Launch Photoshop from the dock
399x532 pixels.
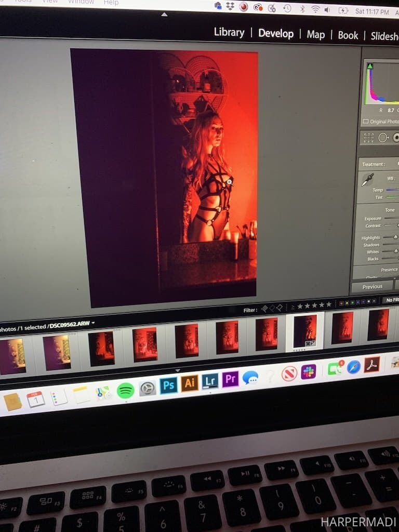pyautogui.click(x=169, y=385)
